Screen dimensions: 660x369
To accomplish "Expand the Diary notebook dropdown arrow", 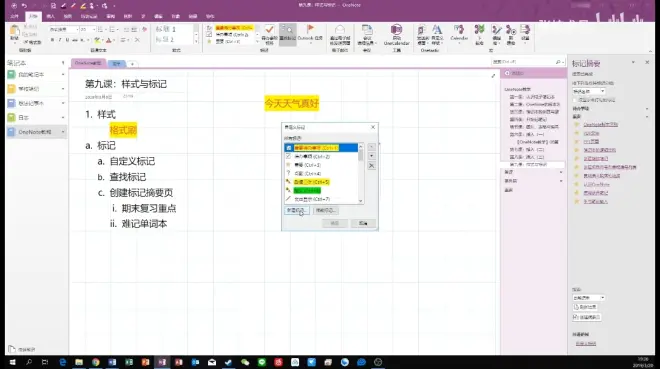I will pos(63,117).
